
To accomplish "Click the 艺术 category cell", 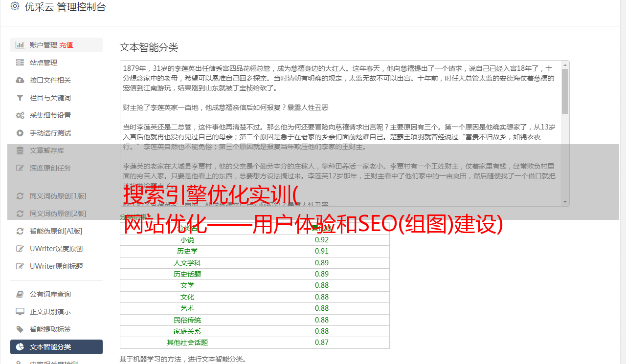I will [x=187, y=308].
